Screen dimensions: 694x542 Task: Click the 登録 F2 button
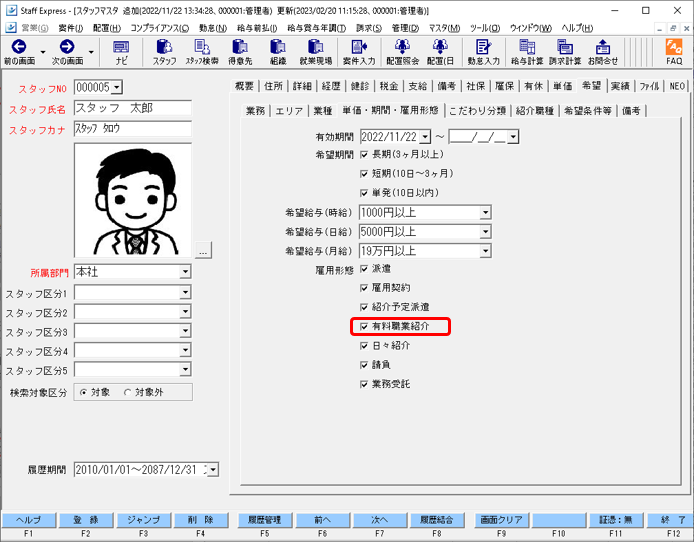point(86,520)
